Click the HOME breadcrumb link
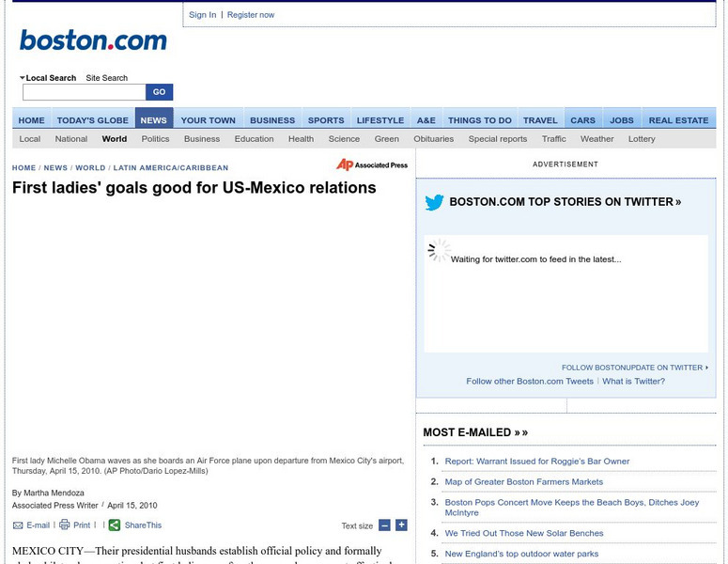Image resolution: width=728 pixels, height=564 pixels. (23, 167)
